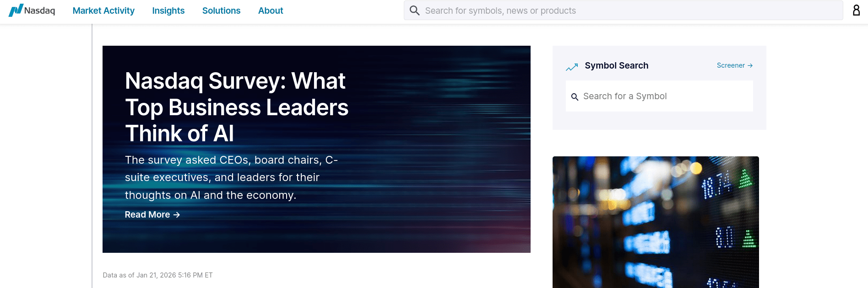This screenshot has height=288, width=868.
Task: Open the Nasdaq Survey AI headline article
Action: pyautogui.click(x=236, y=107)
